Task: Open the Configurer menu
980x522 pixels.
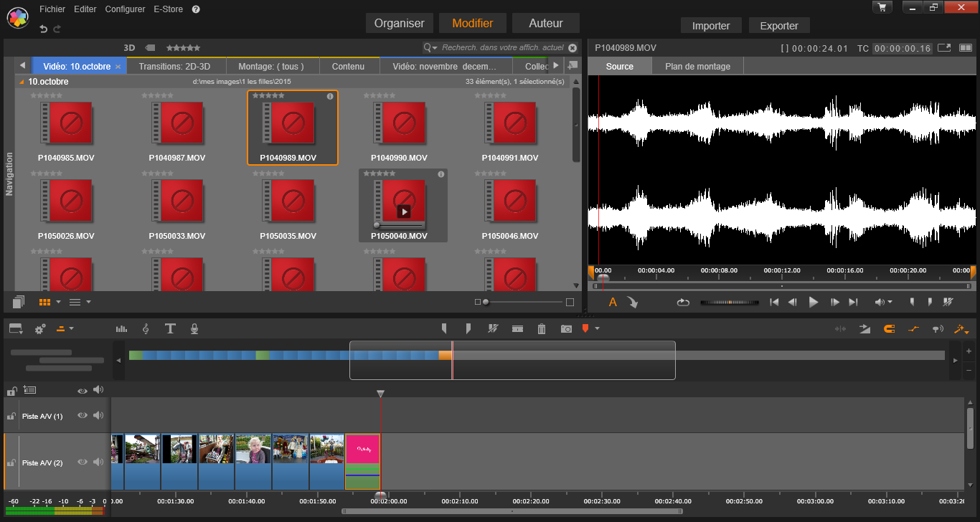Action: 125,9
